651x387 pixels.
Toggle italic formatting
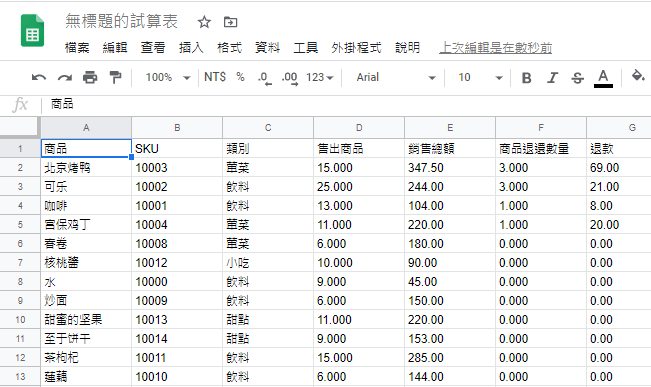click(552, 78)
